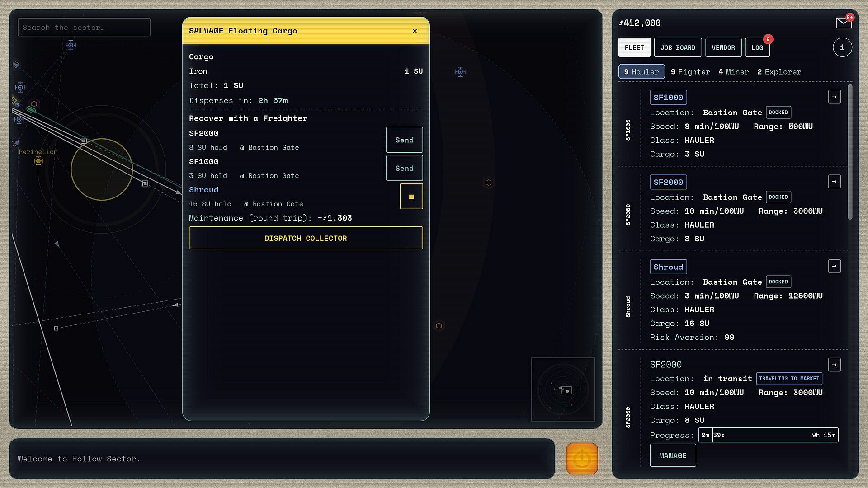
Task: Select the Perihelion station marker on map
Action: [38, 161]
